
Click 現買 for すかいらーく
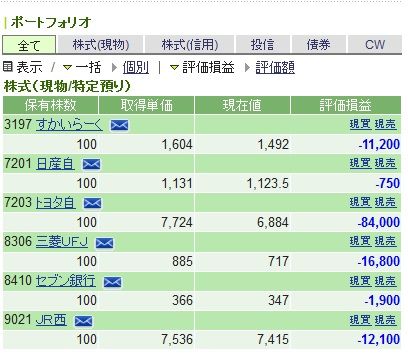pyautogui.click(x=360, y=124)
